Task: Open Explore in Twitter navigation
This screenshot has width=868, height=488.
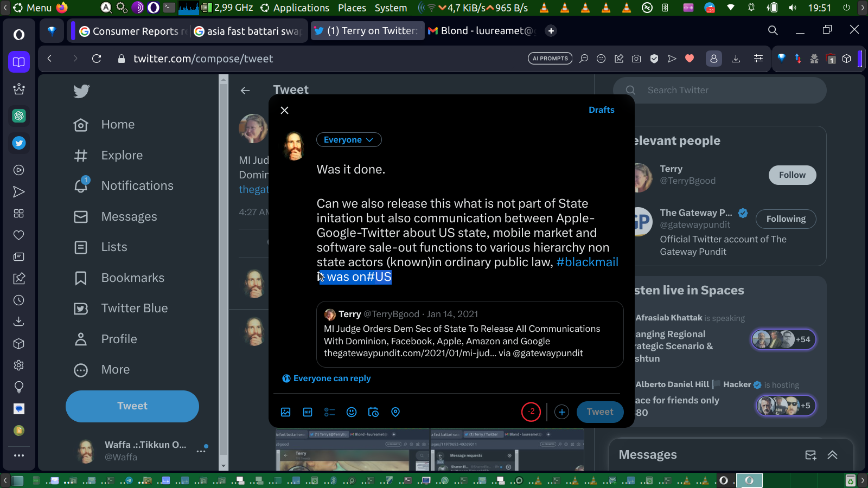Action: (x=108, y=156)
